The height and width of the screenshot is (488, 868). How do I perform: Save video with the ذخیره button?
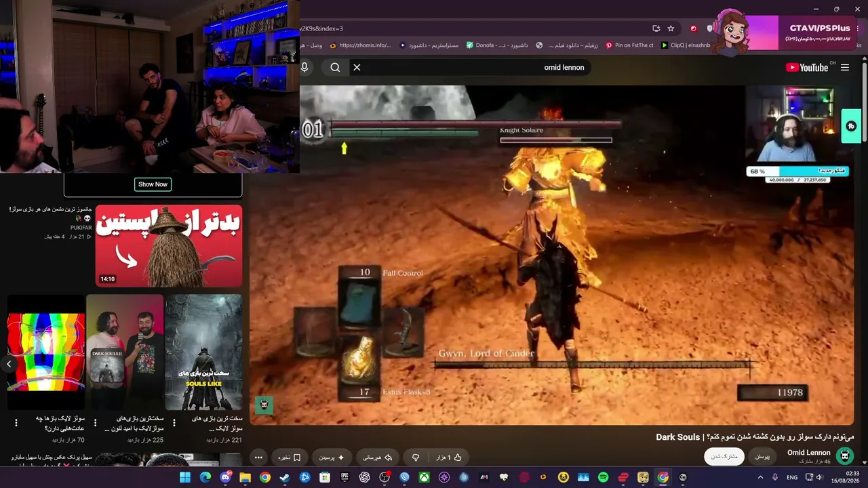[290, 457]
